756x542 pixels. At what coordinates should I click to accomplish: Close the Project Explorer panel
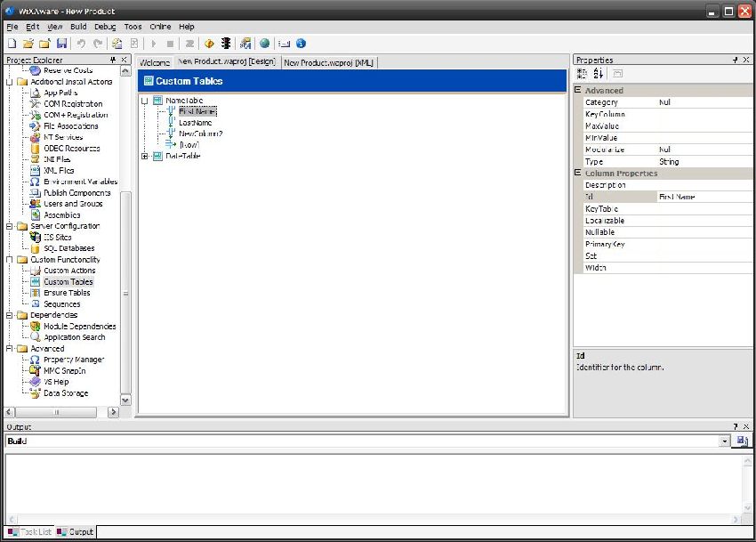point(124,60)
